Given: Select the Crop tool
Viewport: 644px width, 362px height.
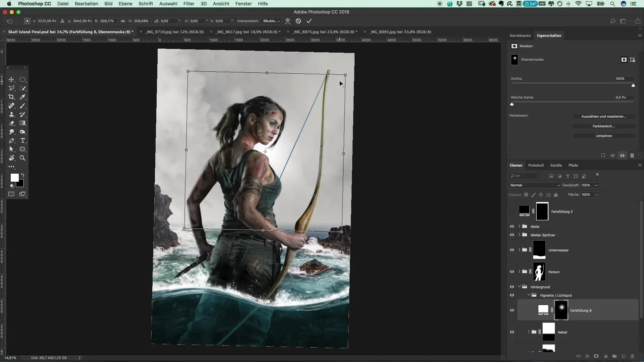Looking at the screenshot, I should (11, 97).
